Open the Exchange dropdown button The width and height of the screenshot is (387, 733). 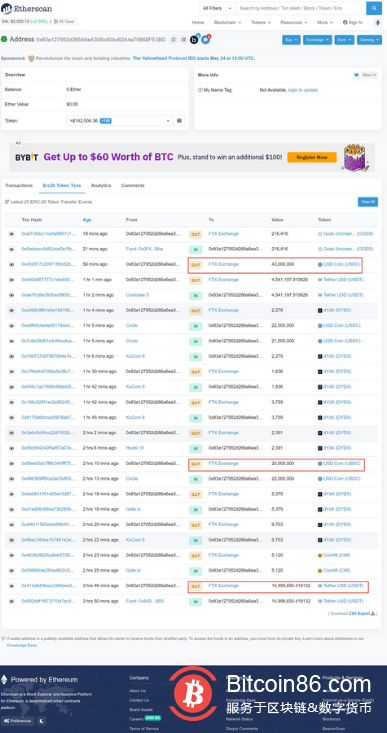pyautogui.click(x=317, y=40)
